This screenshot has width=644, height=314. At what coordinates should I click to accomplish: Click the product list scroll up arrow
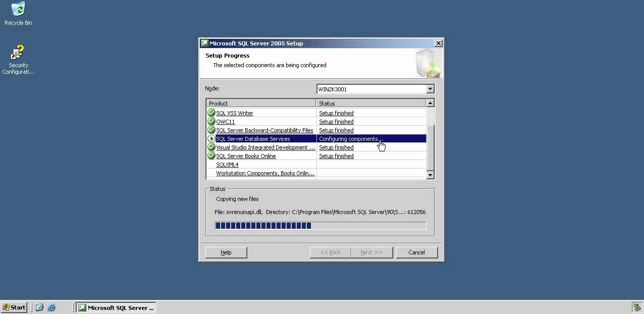click(431, 103)
